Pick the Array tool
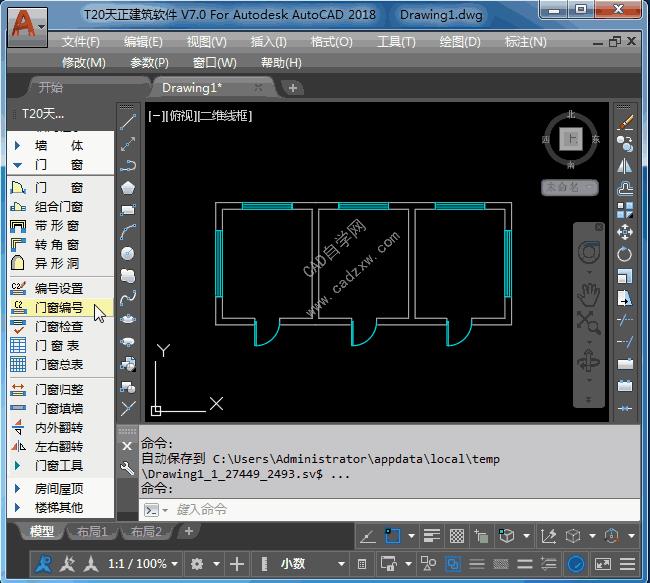 coord(625,210)
